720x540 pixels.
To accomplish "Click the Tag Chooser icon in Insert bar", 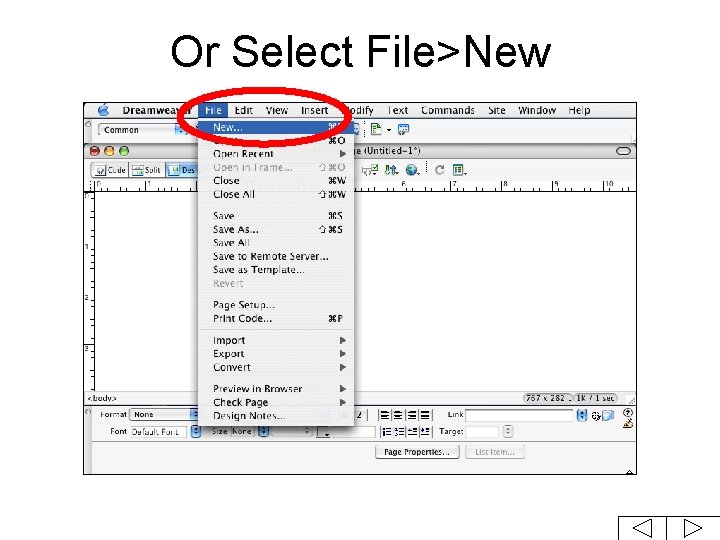I will point(403,129).
